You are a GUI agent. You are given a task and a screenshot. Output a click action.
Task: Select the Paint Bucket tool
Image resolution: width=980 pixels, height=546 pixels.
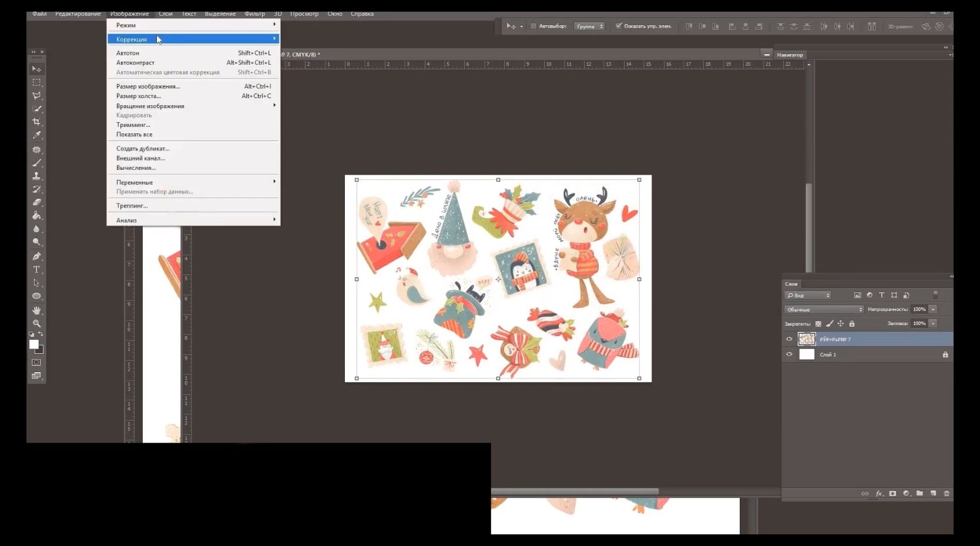pyautogui.click(x=36, y=216)
